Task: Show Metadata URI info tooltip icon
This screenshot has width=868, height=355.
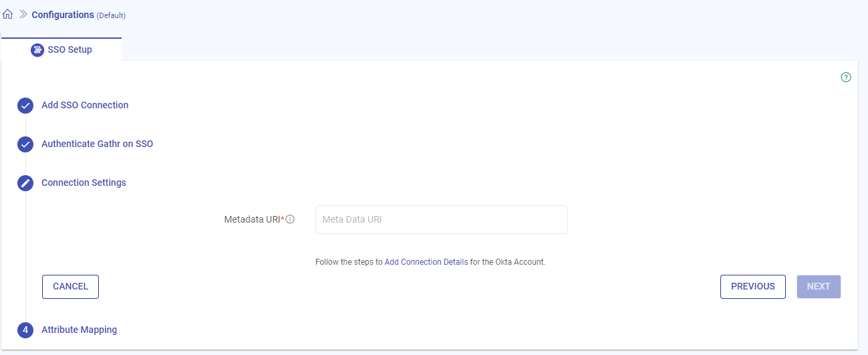Action: point(290,219)
